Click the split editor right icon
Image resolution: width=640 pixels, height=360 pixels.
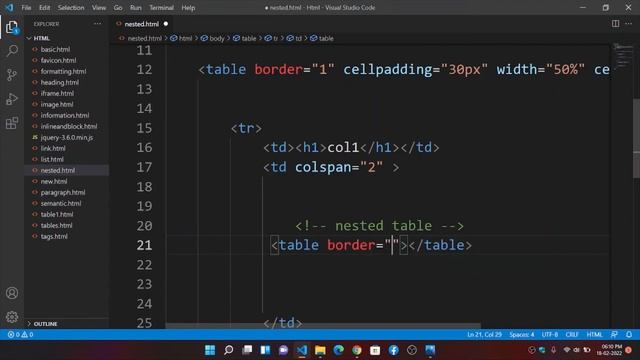tap(615, 24)
